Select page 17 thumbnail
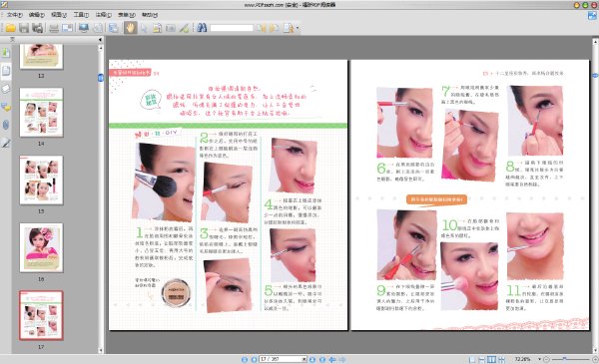Screen dimensions: 599x364 click(41, 315)
